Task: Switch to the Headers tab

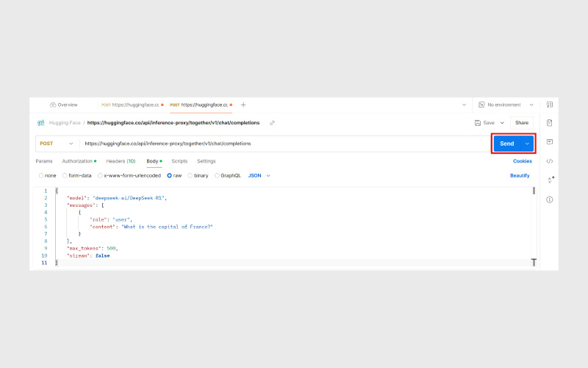Action: [120, 161]
